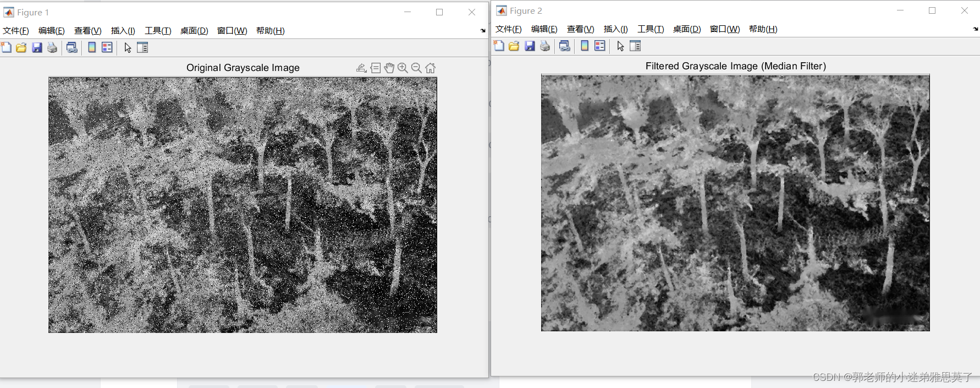Activate Data Tips tool on Figure 1 axes
The width and height of the screenshot is (980, 388).
tap(376, 68)
